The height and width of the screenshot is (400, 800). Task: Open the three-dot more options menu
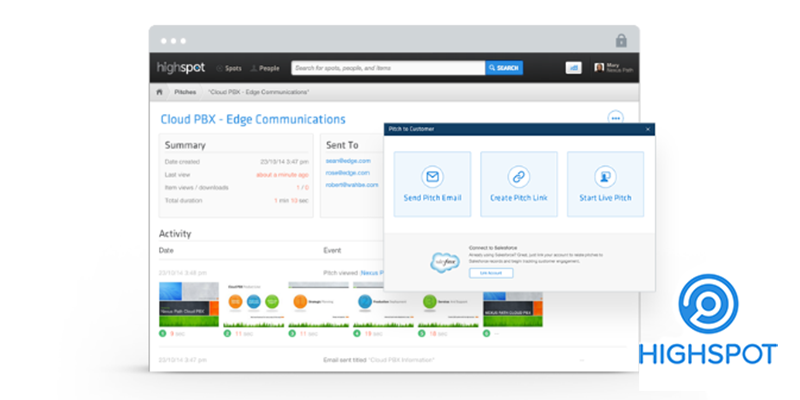[615, 118]
